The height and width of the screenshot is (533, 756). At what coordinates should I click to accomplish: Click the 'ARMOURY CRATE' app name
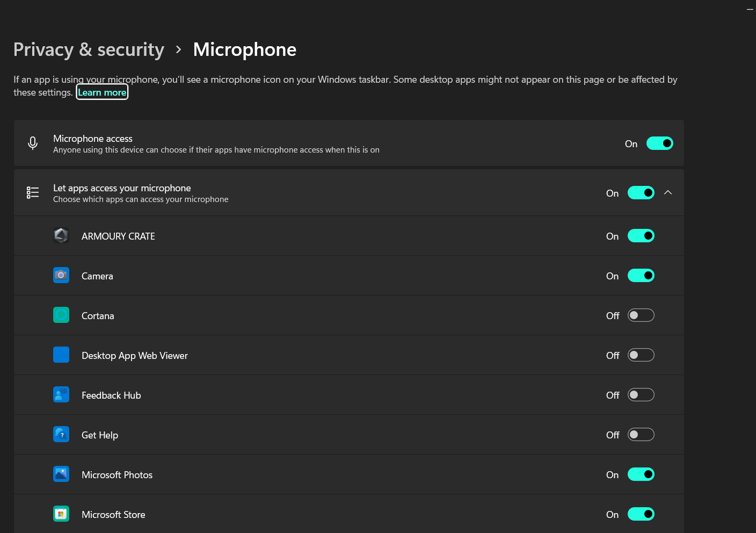click(118, 236)
